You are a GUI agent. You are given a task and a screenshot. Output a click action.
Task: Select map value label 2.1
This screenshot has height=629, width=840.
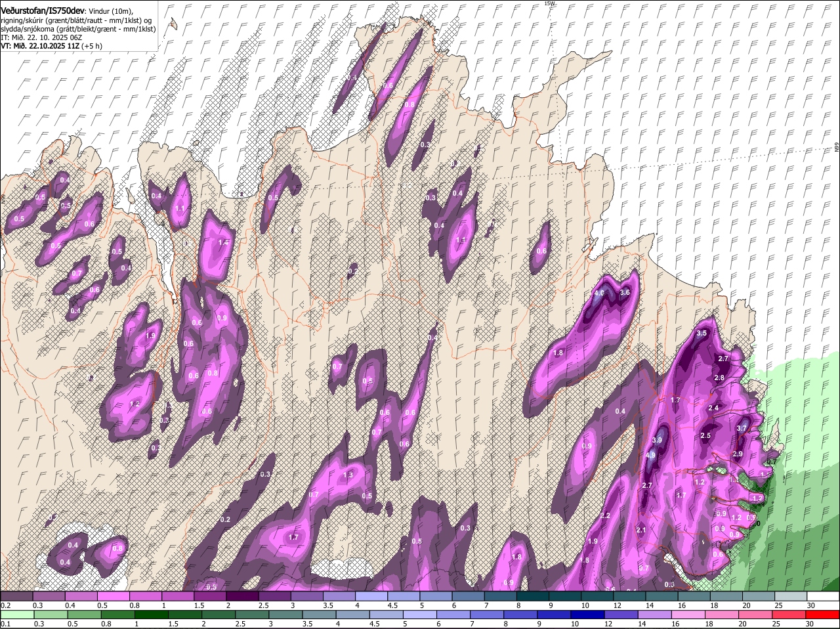pos(641,531)
